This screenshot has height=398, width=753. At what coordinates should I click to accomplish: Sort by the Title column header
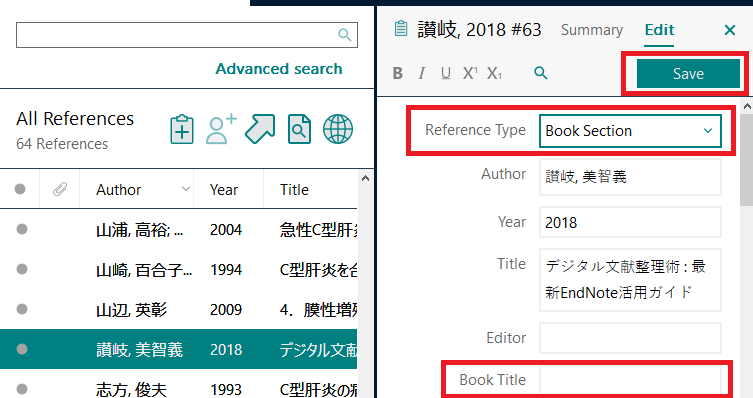click(x=294, y=190)
